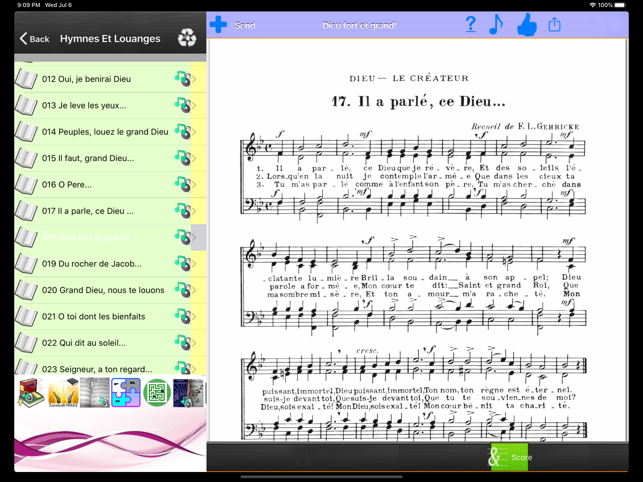Image resolution: width=643 pixels, height=482 pixels.
Task: Play audio icon for 021 O toi dont les bienfaits
Action: [182, 316]
